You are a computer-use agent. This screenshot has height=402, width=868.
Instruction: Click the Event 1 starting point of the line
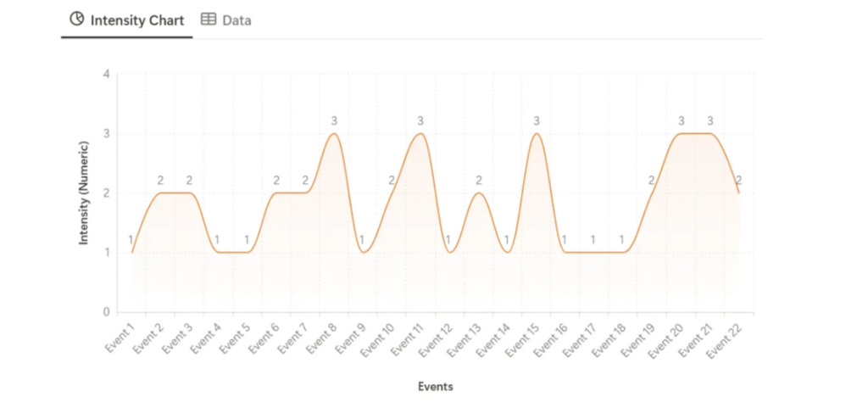click(x=132, y=252)
